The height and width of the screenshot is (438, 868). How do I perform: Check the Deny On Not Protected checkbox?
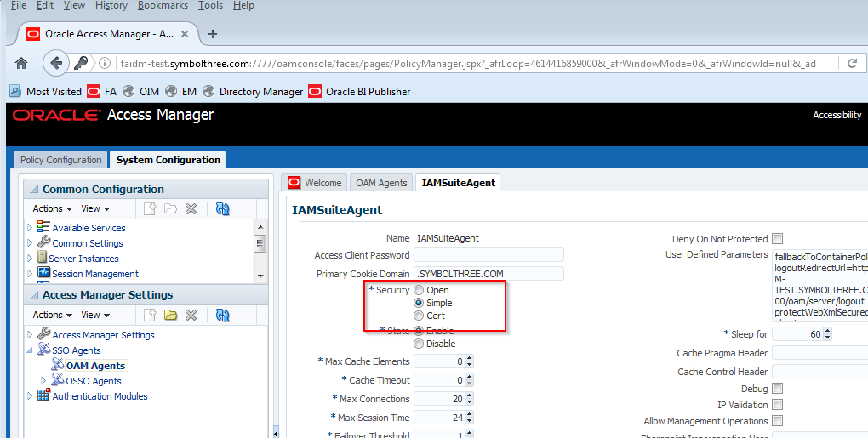click(x=777, y=239)
